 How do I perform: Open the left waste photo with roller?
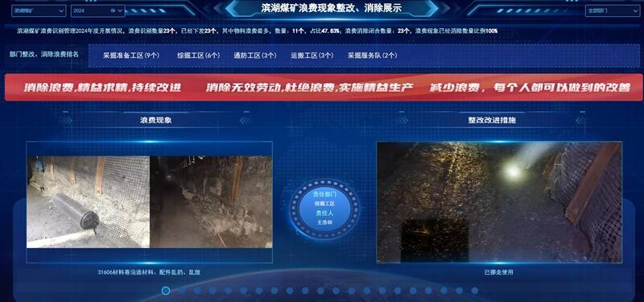pyautogui.click(x=89, y=202)
